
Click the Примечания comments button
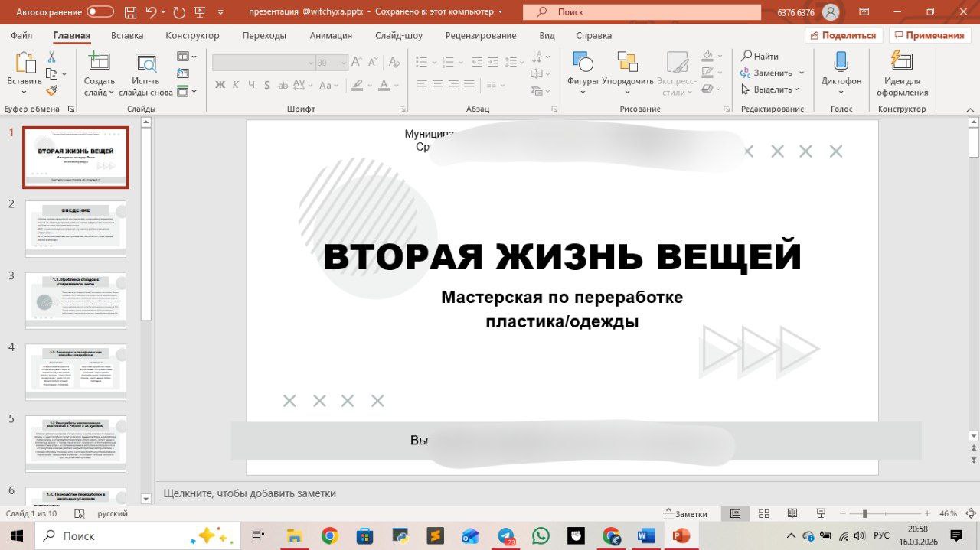(x=929, y=35)
